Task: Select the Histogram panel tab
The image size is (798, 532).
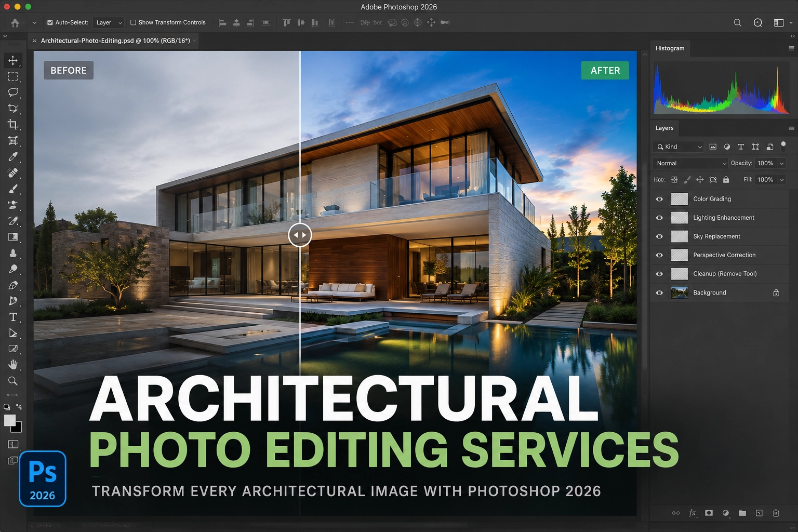Action: point(670,48)
